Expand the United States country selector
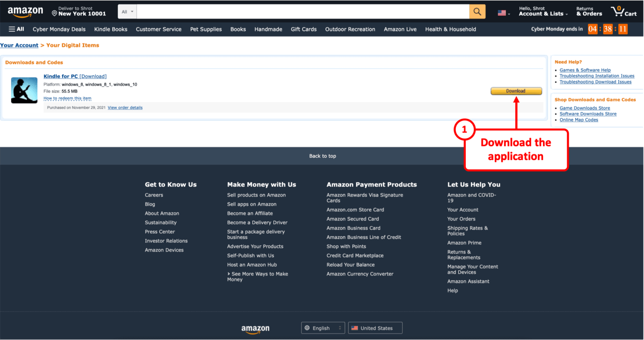Viewport: 644px width, 340px height. tap(374, 328)
